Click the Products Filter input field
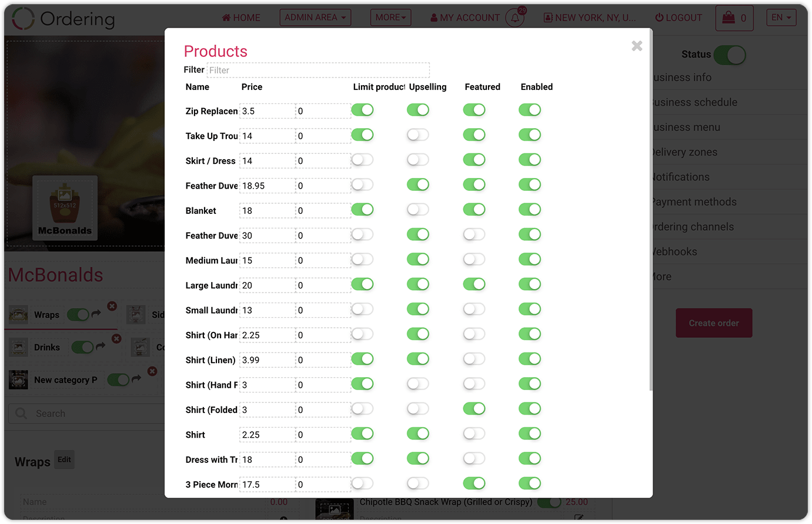The height and width of the screenshot is (524, 812). [x=318, y=70]
